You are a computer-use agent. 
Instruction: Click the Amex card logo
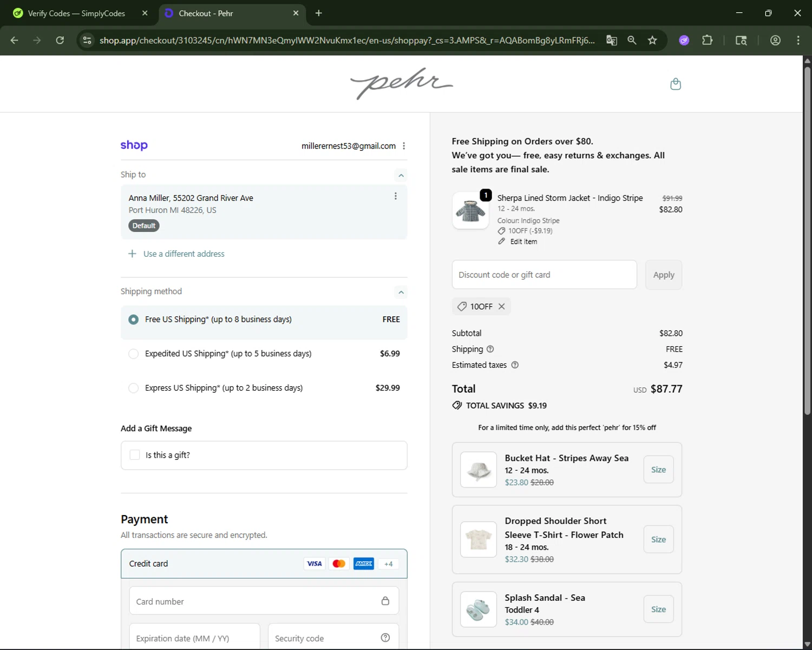tap(364, 563)
